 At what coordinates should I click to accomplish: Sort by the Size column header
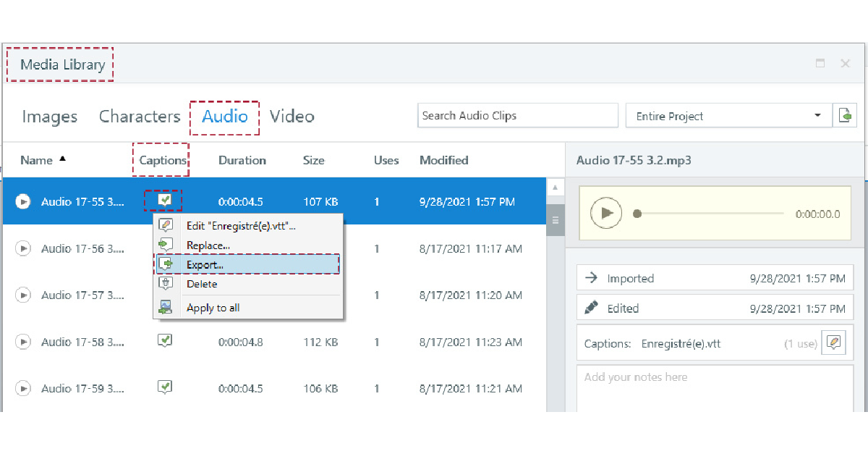click(x=314, y=160)
